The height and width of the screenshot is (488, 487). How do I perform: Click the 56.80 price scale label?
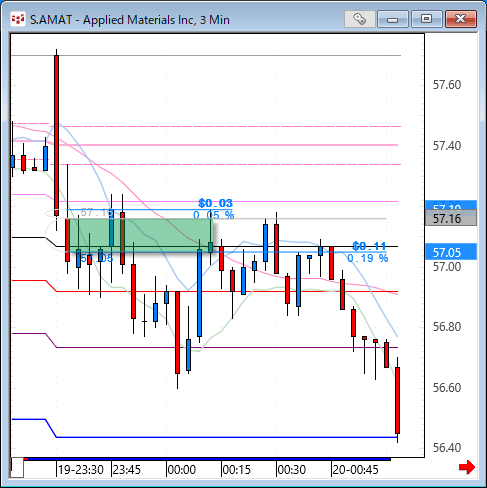[447, 327]
